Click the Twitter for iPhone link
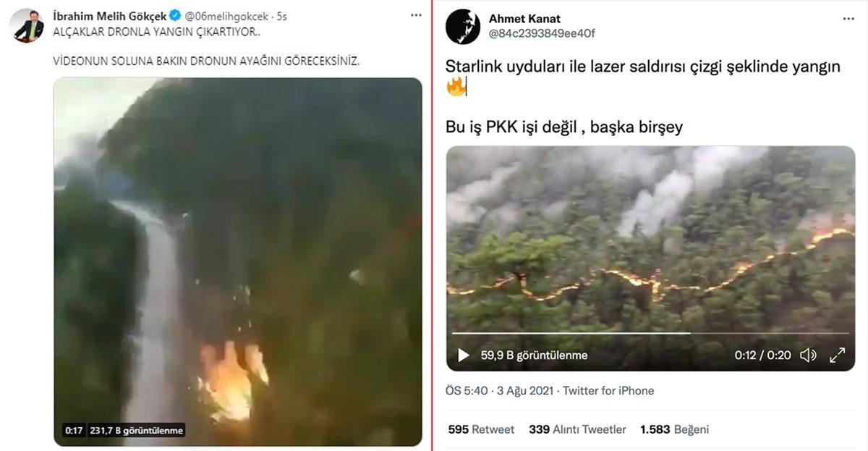 pos(608,391)
